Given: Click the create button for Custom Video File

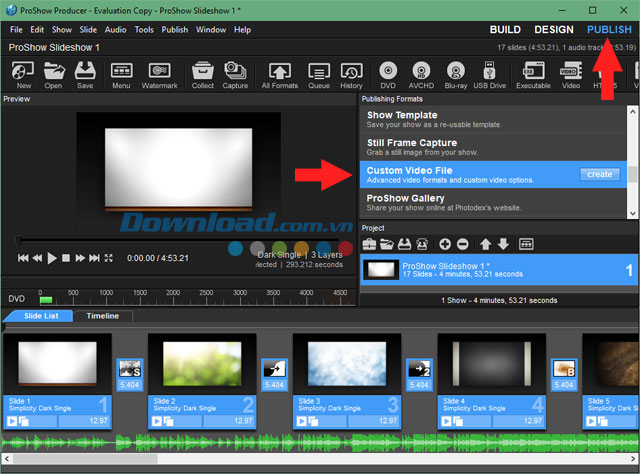Looking at the screenshot, I should click(600, 174).
